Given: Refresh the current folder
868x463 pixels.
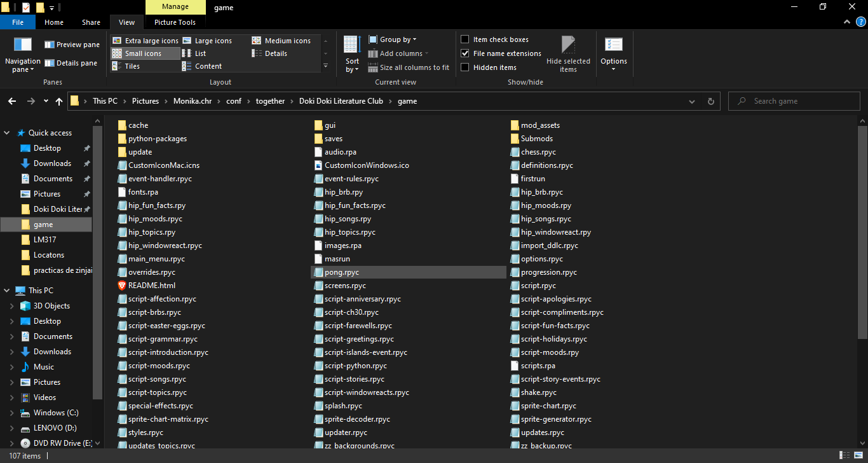Looking at the screenshot, I should pos(710,100).
